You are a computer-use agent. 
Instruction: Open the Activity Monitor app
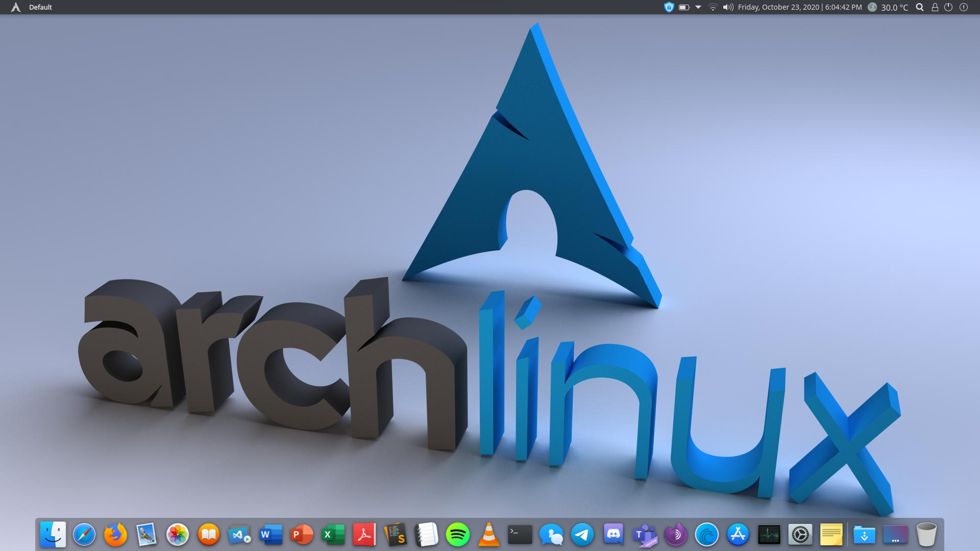click(x=768, y=535)
